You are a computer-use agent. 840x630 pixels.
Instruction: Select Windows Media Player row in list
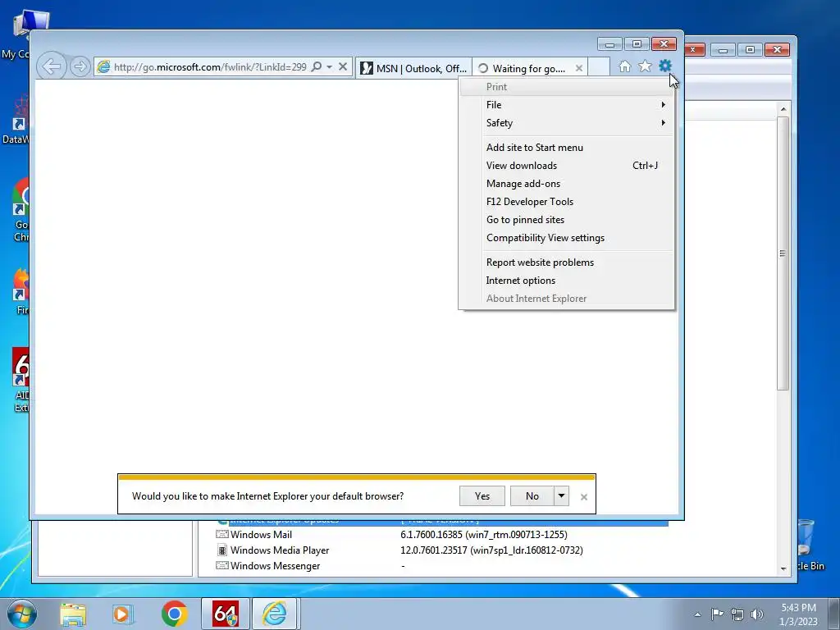click(441, 550)
